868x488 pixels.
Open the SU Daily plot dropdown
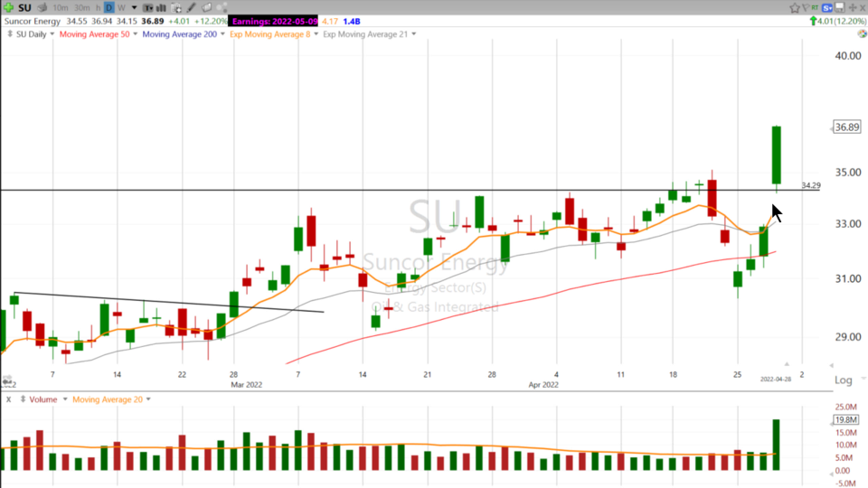click(x=52, y=34)
